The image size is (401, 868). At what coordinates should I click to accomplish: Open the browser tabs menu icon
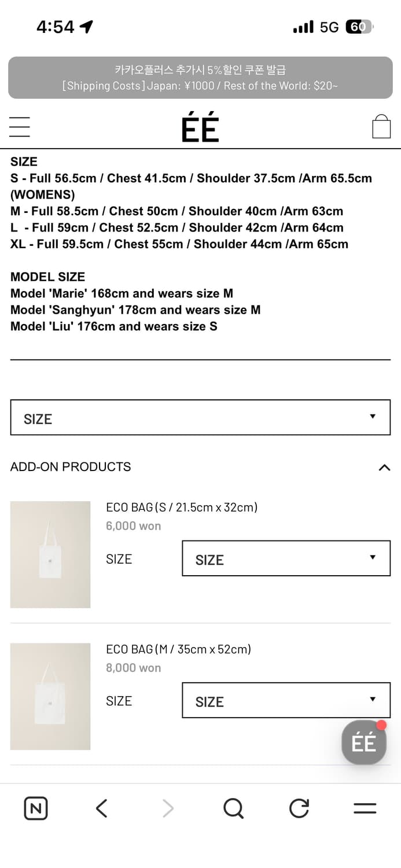tap(365, 808)
